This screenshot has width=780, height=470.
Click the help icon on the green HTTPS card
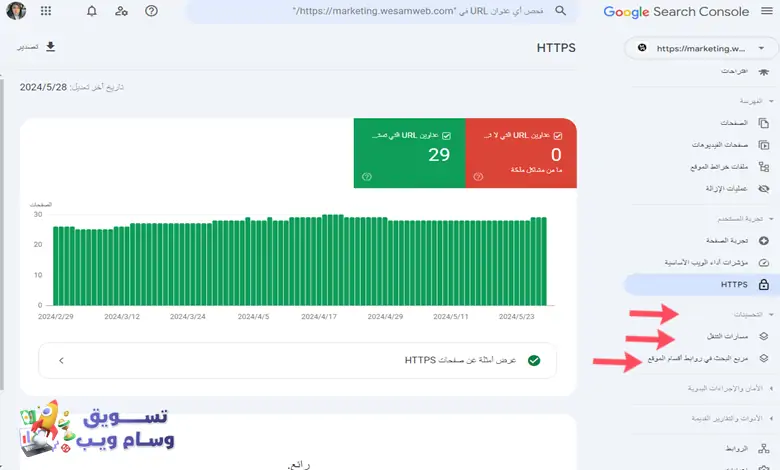(x=367, y=177)
